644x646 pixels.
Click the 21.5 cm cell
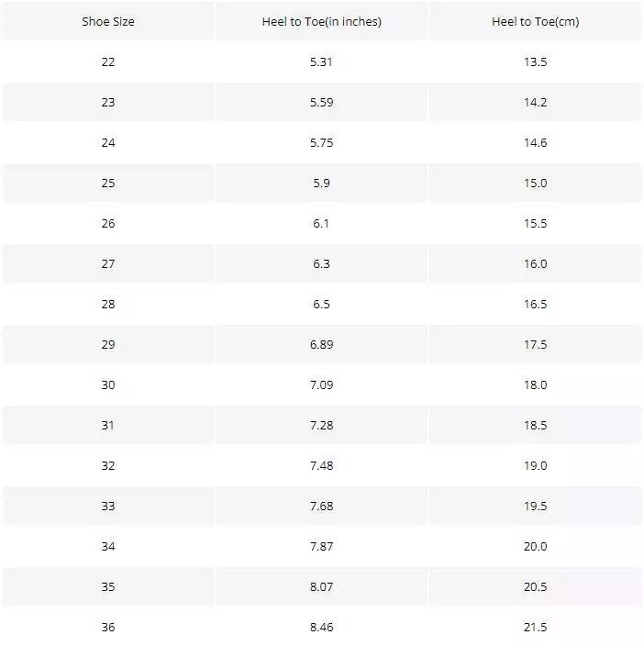535,628
